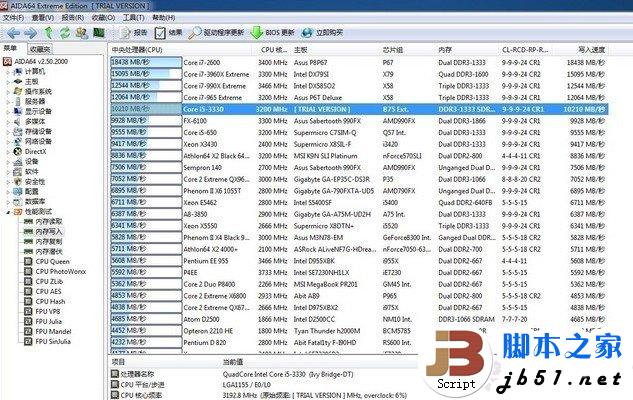Expand the 存储设备 storage node

(x=8, y=132)
